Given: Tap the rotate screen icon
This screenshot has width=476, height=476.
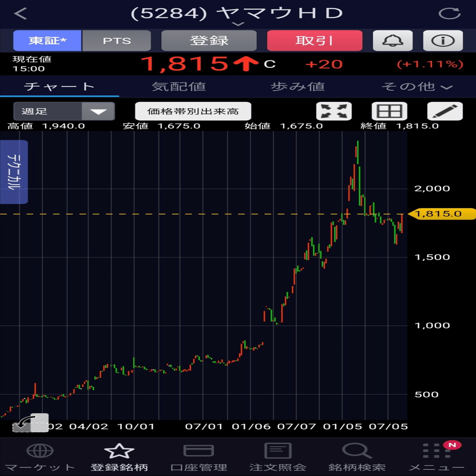Looking at the screenshot, I should (30, 423).
